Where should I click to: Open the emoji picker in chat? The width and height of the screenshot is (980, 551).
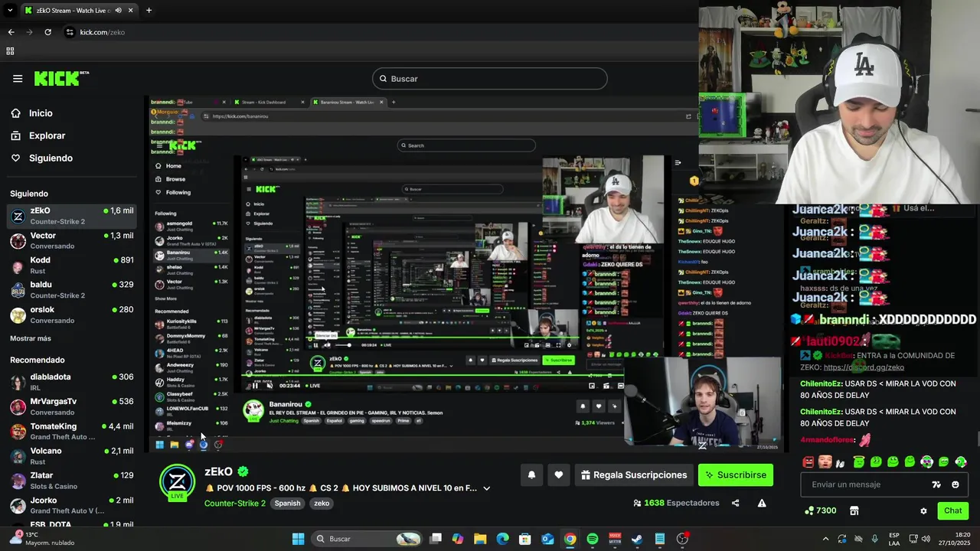pyautogui.click(x=955, y=484)
